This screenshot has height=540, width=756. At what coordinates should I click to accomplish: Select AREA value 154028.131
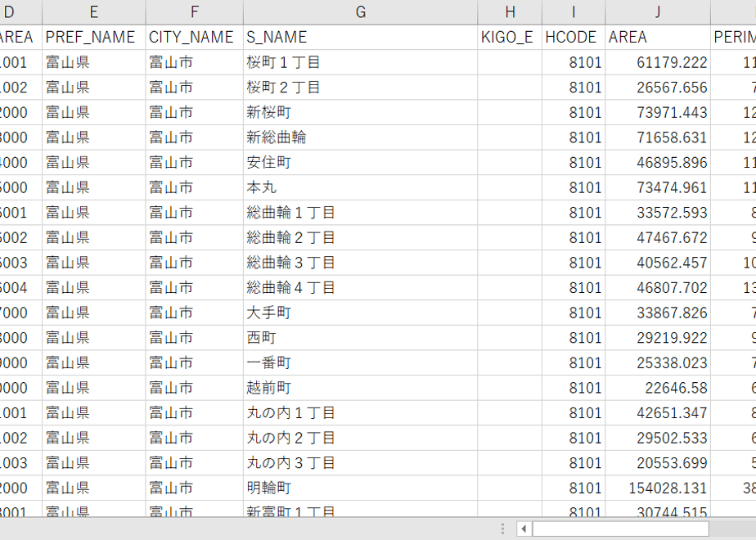pyautogui.click(x=658, y=488)
